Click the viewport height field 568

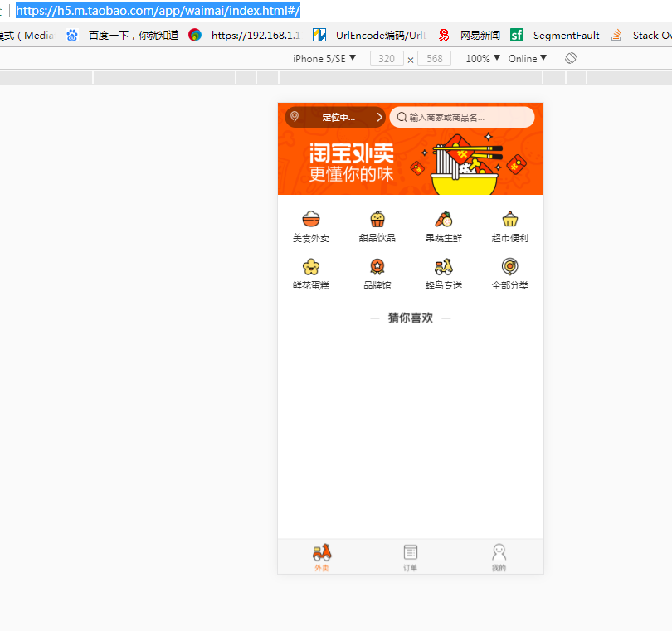[434, 58]
